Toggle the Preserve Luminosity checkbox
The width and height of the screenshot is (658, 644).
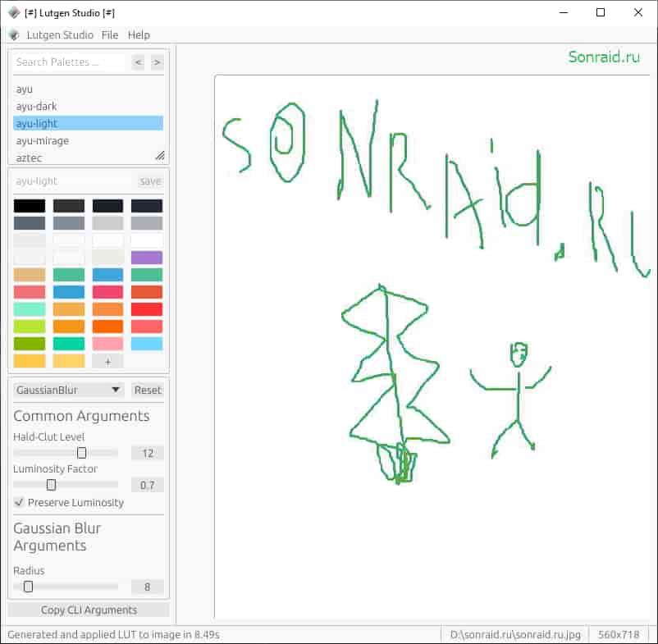click(x=19, y=502)
